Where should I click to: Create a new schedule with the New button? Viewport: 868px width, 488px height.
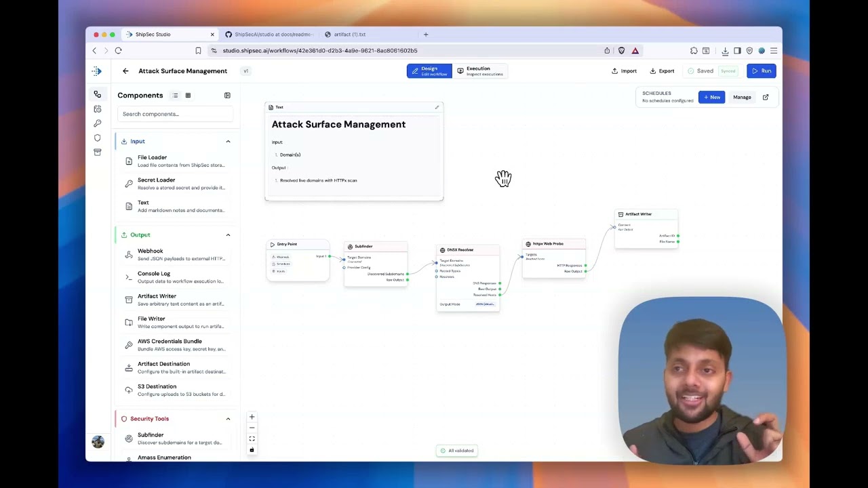[x=711, y=97]
